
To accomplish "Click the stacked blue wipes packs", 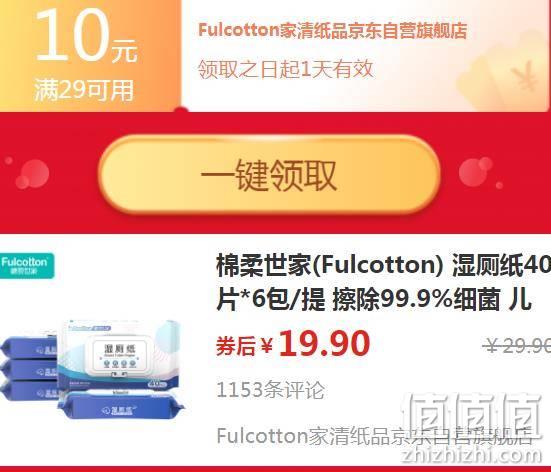I will pos(30,369).
